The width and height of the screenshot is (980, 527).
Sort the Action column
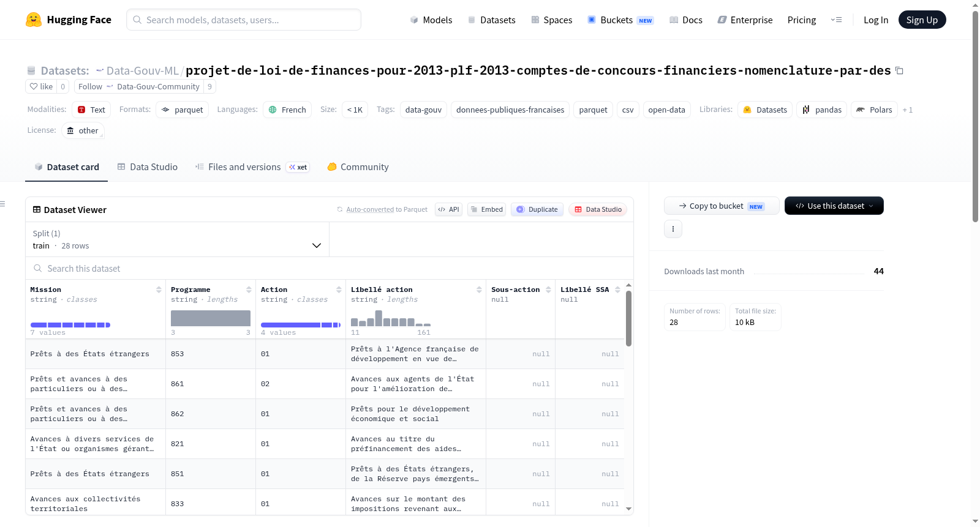tap(339, 290)
